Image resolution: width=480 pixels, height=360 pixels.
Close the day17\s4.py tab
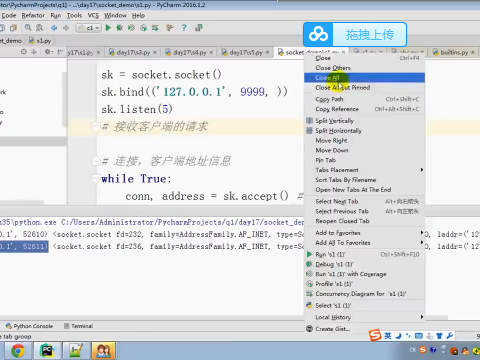(211, 52)
